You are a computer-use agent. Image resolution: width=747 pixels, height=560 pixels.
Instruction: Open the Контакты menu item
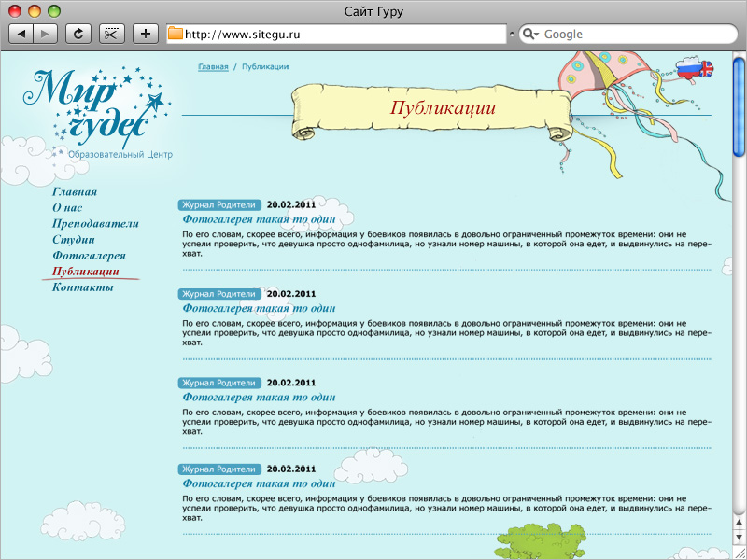click(82, 287)
